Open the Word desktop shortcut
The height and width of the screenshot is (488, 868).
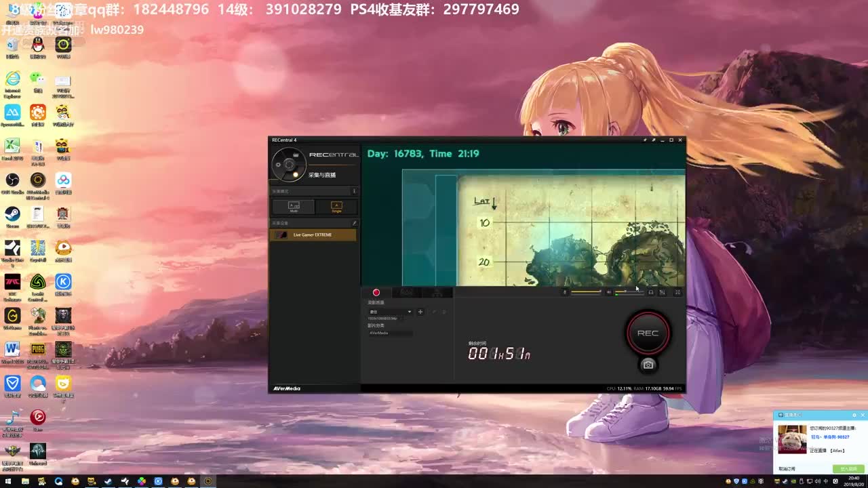(12, 352)
